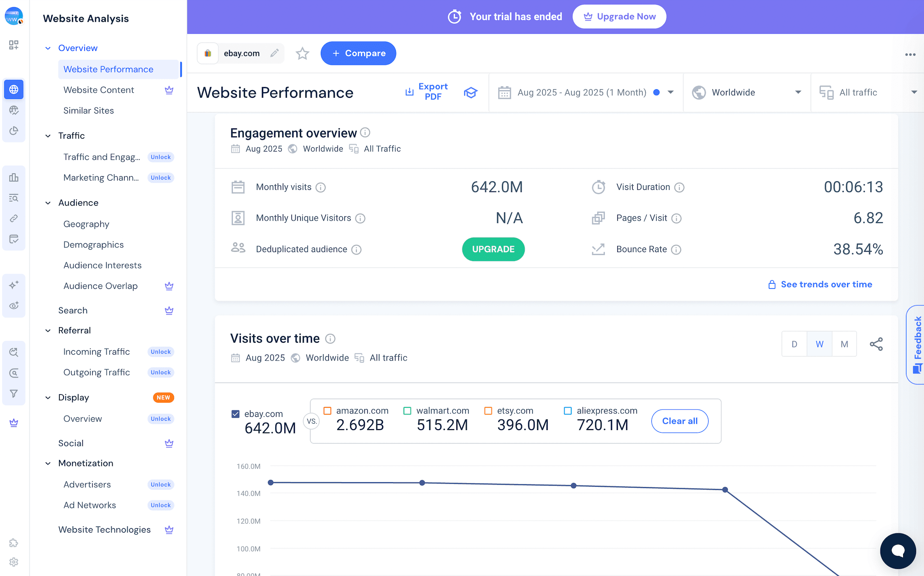This screenshot has height=576, width=924.
Task: Collapse the Monetization section
Action: point(48,463)
